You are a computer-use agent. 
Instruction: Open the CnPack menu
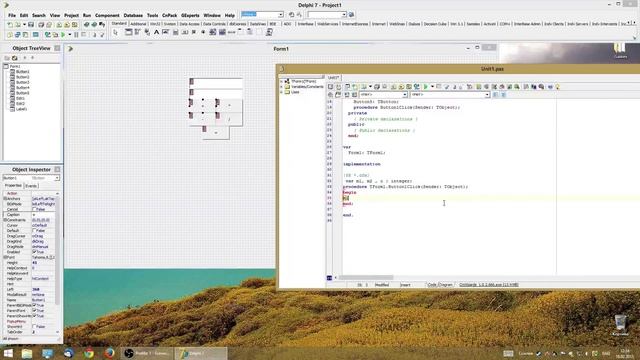169,15
